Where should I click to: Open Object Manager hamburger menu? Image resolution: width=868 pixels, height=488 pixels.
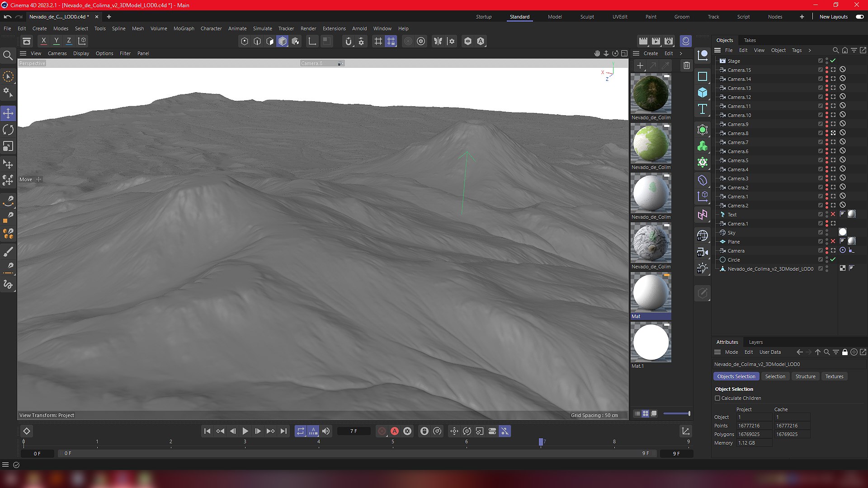717,50
